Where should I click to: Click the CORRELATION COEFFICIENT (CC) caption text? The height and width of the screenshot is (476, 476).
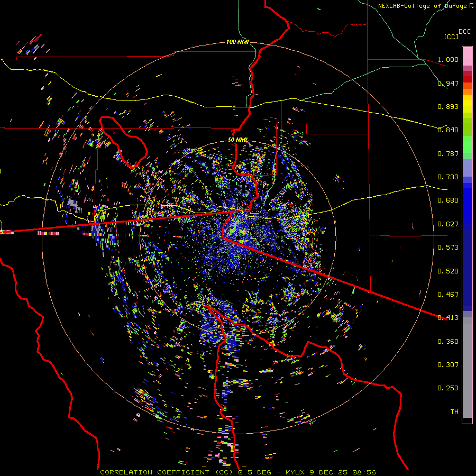click(167, 472)
